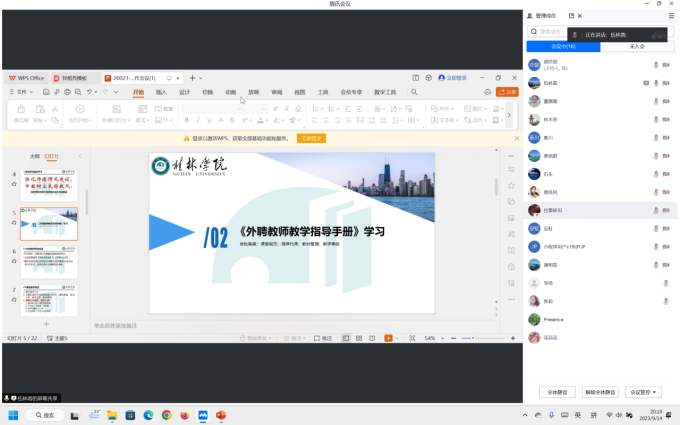Switch to the 未入会 participants tab
The image size is (680, 425).
click(x=636, y=46)
